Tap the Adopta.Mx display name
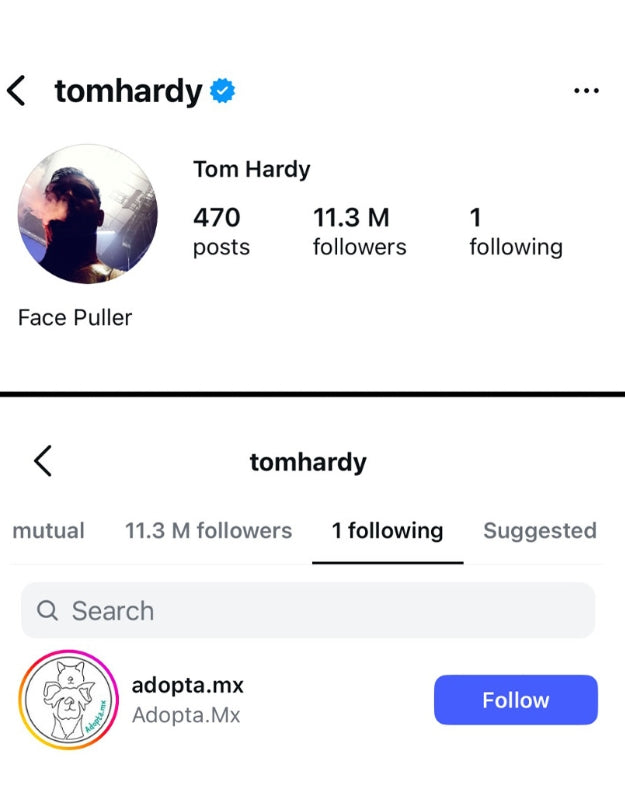 click(x=186, y=715)
